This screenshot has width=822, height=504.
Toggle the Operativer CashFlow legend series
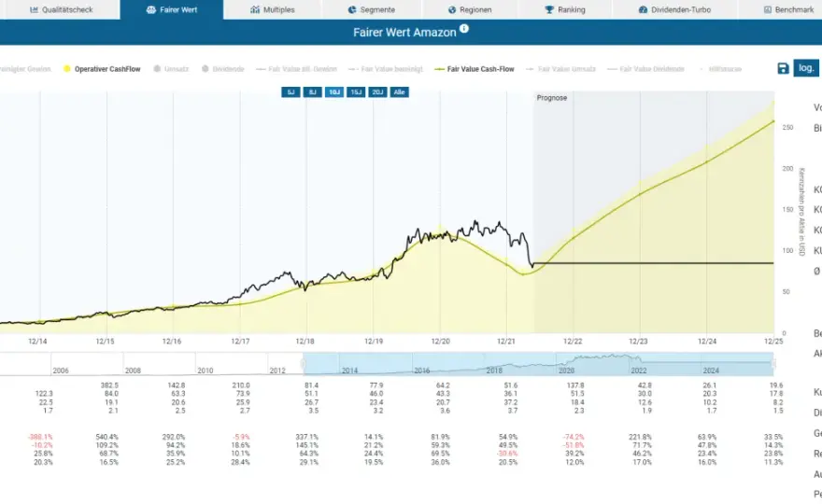(x=102, y=69)
